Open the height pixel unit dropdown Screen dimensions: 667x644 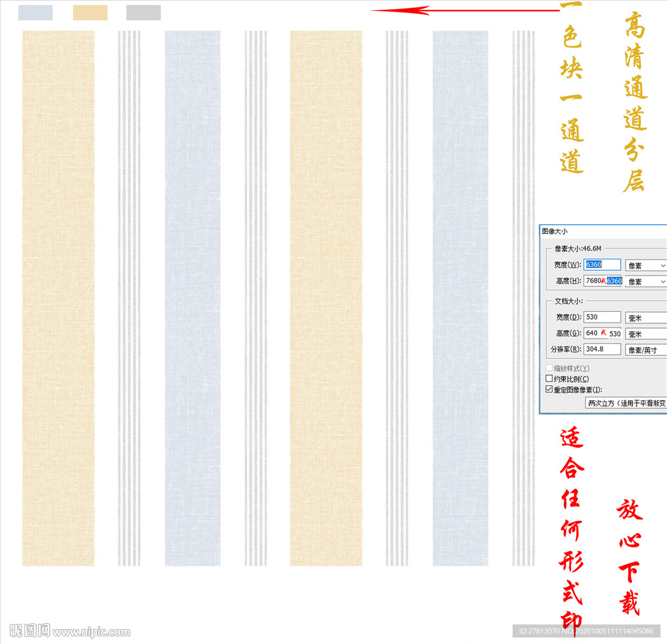coord(646,281)
